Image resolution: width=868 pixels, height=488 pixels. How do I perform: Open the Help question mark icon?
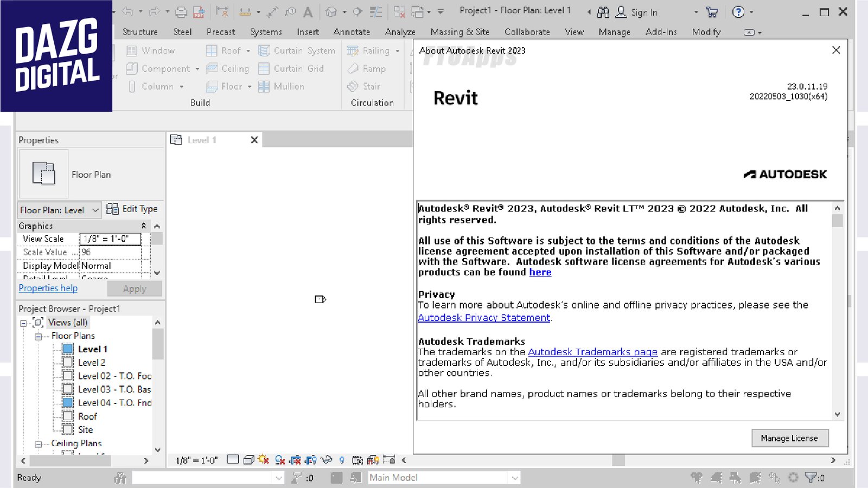(738, 12)
